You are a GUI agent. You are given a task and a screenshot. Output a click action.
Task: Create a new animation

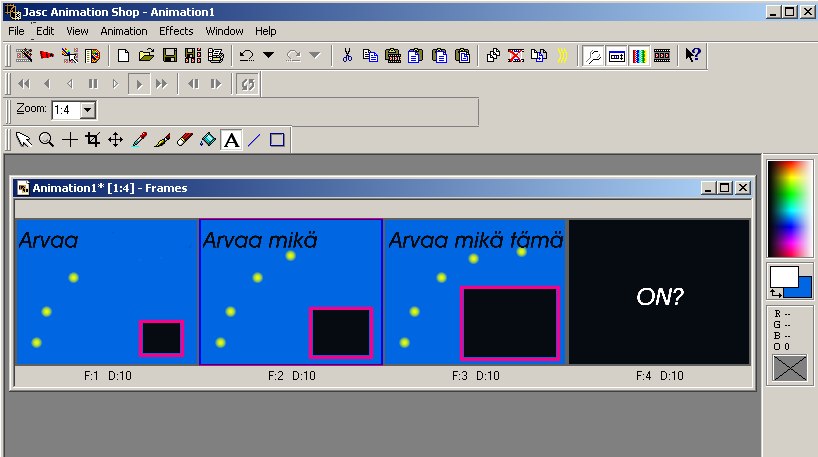123,55
